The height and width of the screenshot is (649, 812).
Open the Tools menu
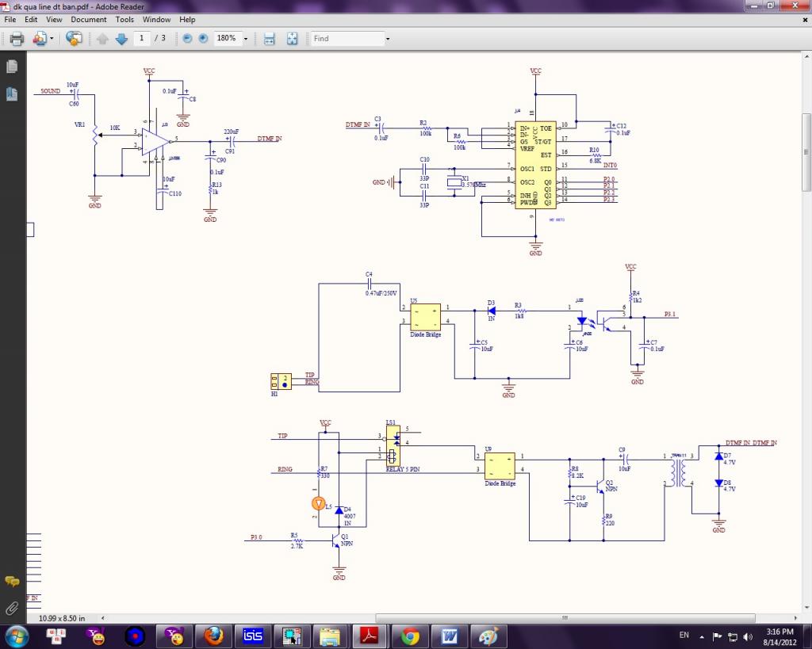pos(124,19)
